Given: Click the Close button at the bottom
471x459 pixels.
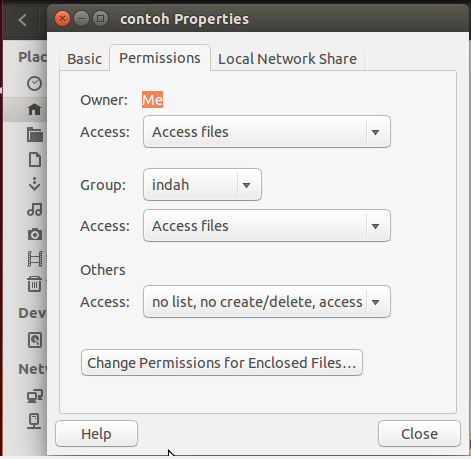Looking at the screenshot, I should click(419, 434).
